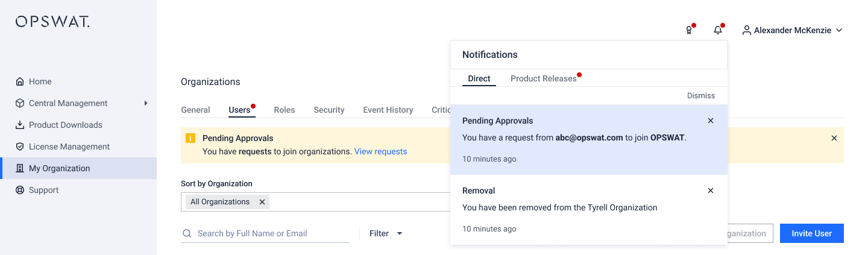Click the License Management shield icon
This screenshot has width=868, height=255.
[20, 146]
